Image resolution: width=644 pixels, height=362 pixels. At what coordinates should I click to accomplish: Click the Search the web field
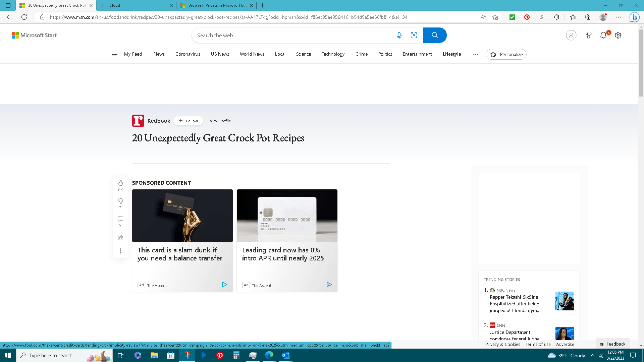[x=292, y=35]
